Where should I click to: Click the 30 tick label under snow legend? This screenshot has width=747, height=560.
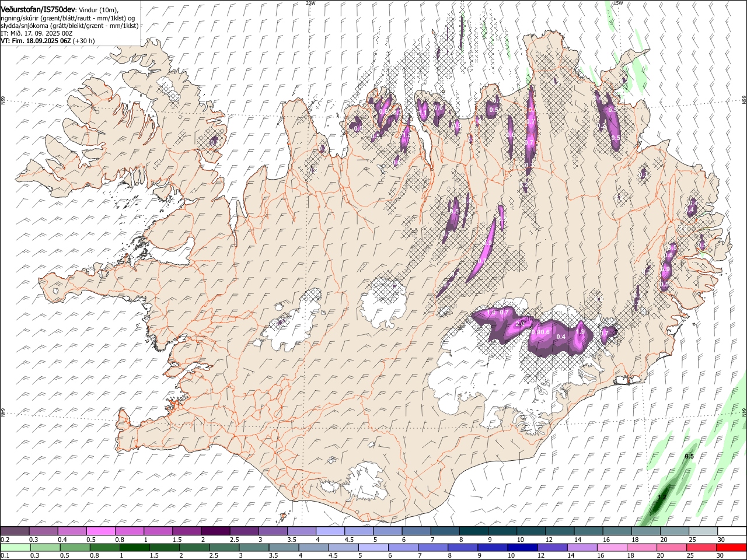click(x=721, y=539)
